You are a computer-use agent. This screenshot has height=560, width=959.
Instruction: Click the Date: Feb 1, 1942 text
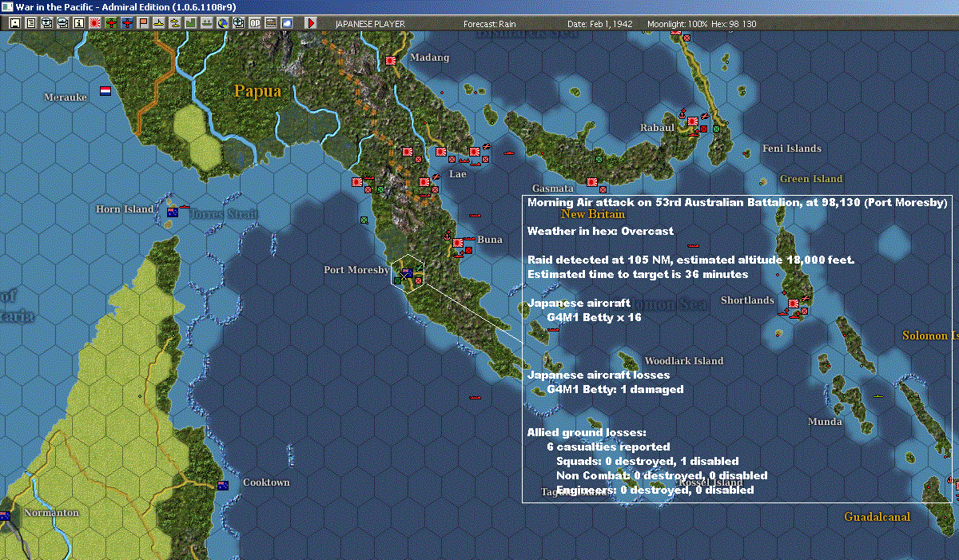(599, 24)
